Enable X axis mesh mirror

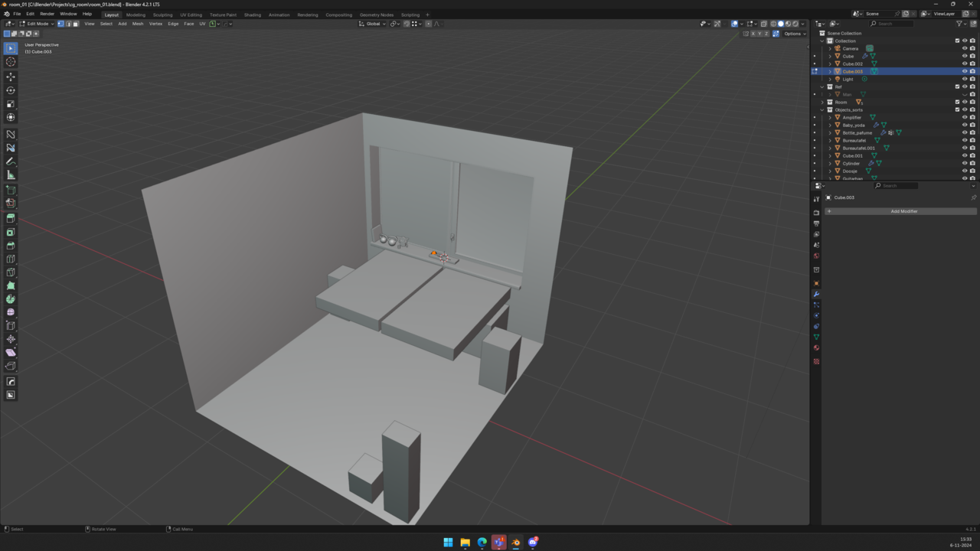pyautogui.click(x=753, y=34)
